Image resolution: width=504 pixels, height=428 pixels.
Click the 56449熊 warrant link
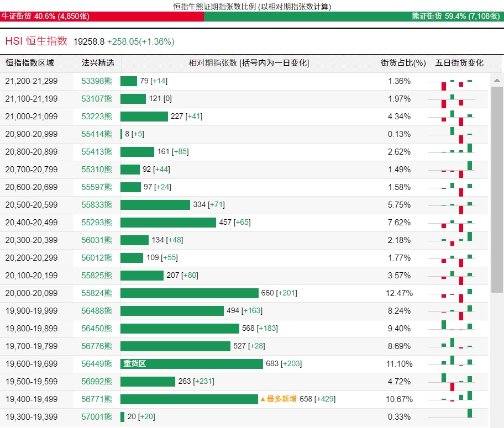[x=97, y=364]
